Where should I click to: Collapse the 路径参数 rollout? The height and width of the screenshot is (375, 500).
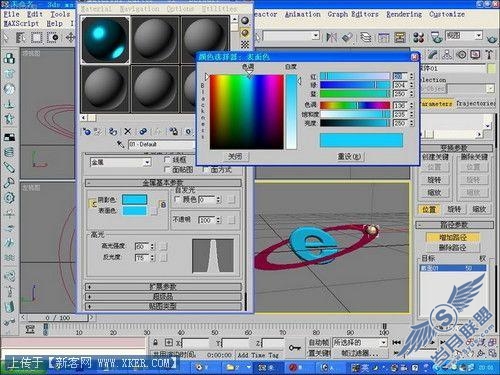pos(454,225)
